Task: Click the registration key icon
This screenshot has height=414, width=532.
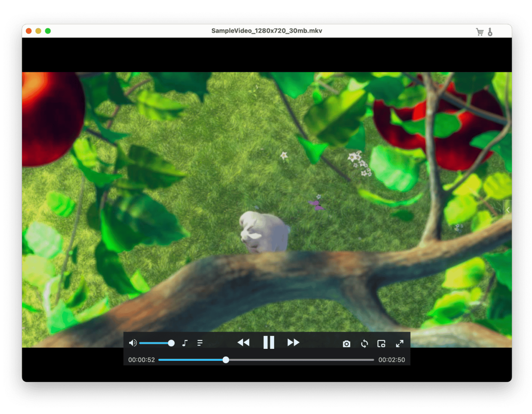Action: point(490,32)
